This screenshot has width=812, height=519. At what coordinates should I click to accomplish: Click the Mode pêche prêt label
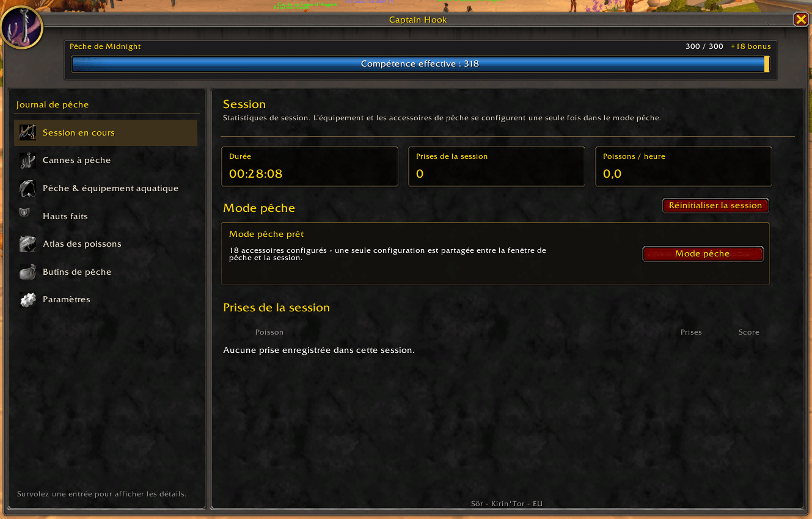pos(266,234)
